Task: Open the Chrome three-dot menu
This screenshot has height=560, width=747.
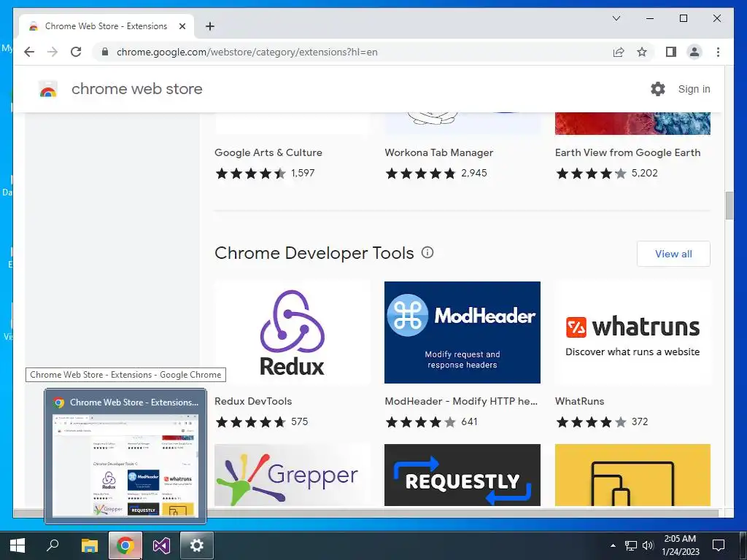Action: pos(718,52)
